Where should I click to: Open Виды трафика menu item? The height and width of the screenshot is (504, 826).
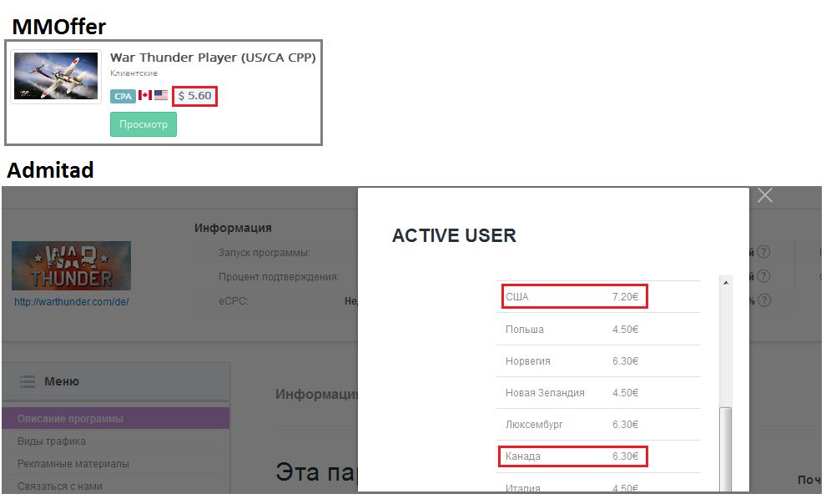[x=52, y=441]
